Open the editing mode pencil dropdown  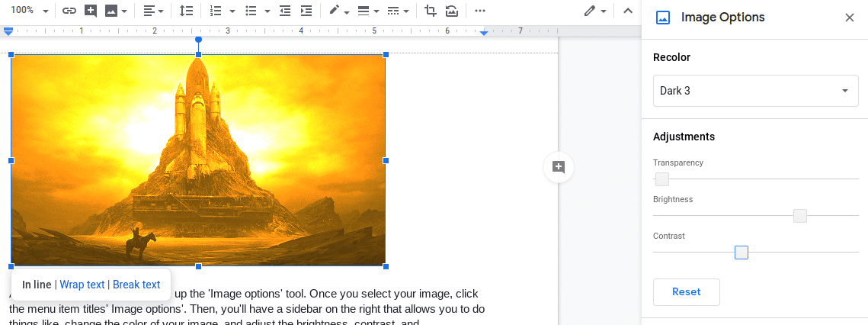click(x=595, y=11)
